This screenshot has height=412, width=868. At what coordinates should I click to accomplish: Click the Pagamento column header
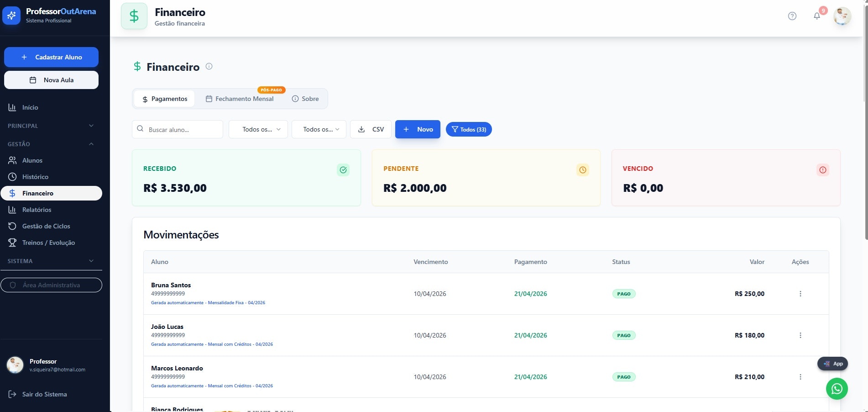[531, 262]
